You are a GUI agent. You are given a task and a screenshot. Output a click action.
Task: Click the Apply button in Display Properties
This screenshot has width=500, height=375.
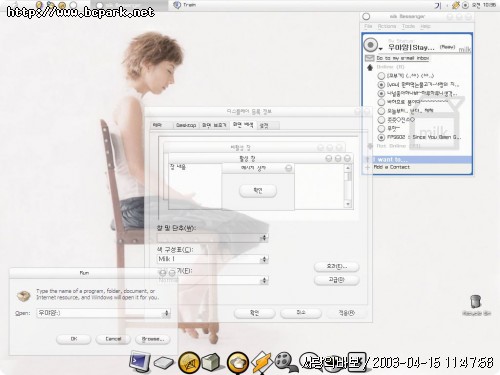(x=347, y=313)
